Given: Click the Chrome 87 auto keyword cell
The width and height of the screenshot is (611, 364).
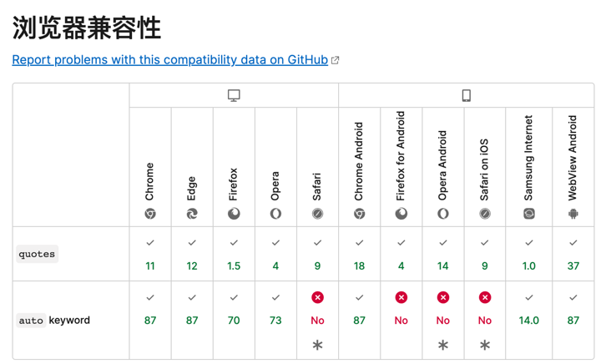Looking at the screenshot, I should (x=150, y=320).
